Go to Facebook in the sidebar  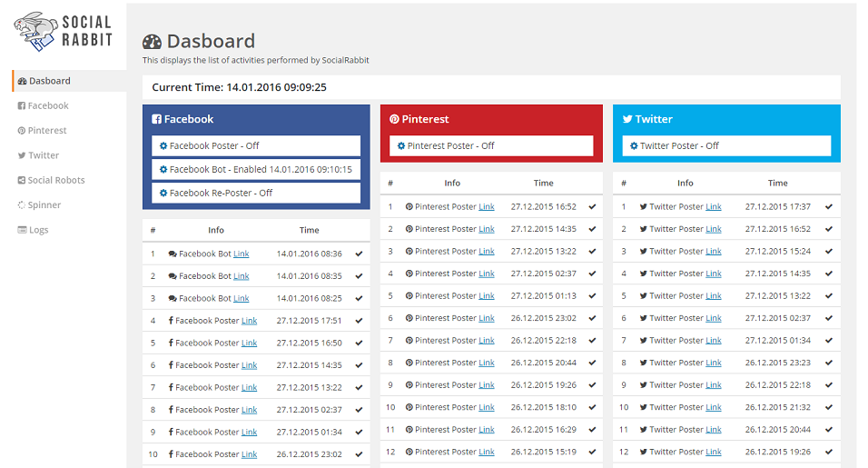pos(44,105)
